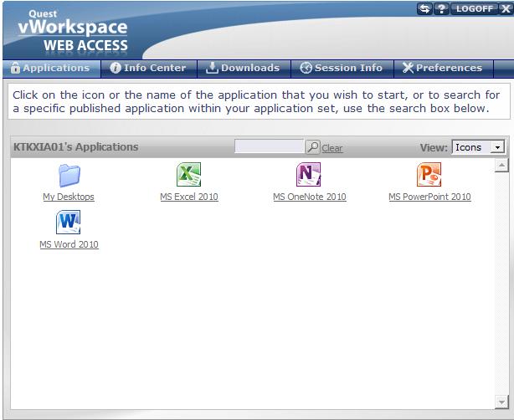514x420 pixels.
Task: Click the scrollbar up arrow
Action: [501, 166]
